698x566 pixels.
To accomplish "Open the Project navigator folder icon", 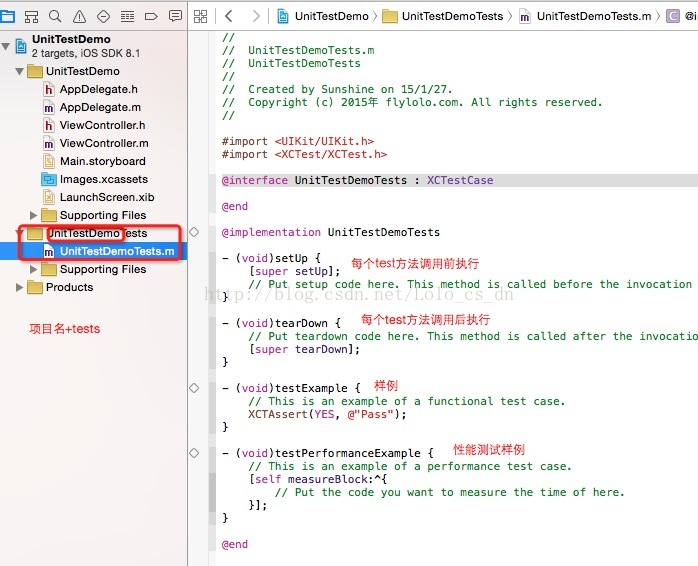I will (8, 16).
